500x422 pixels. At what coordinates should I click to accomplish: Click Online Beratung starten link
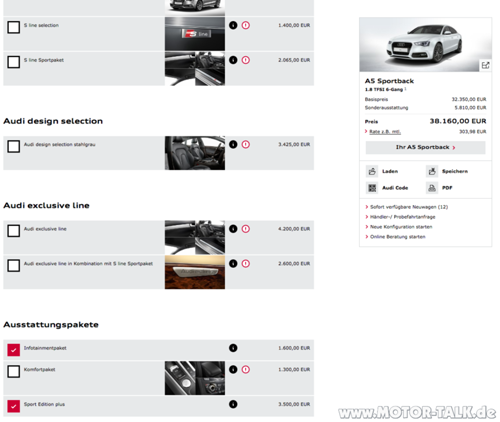[x=398, y=237]
